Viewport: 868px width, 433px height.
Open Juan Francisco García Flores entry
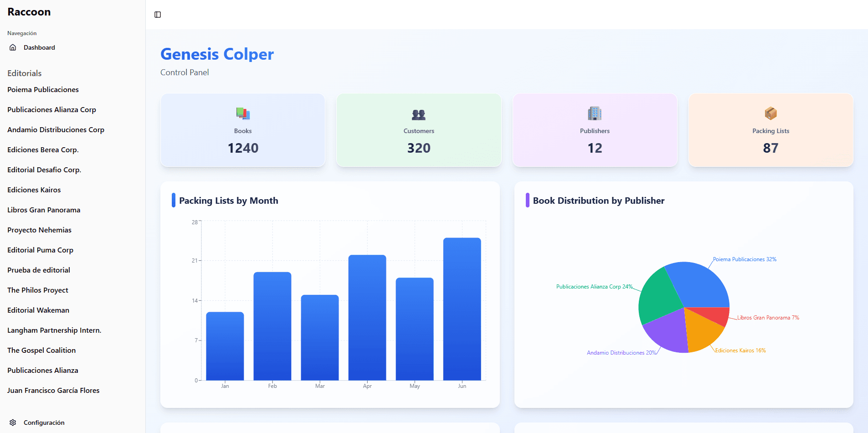(53, 391)
